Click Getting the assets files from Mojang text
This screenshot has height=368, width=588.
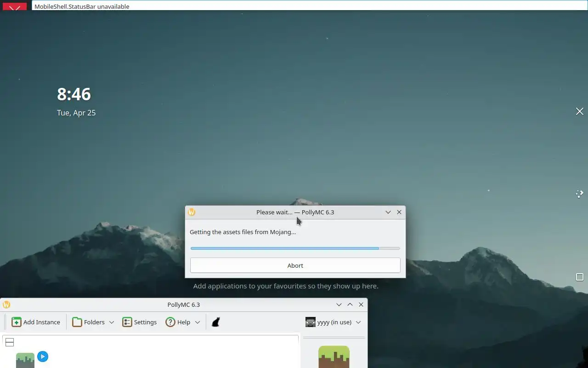tap(243, 232)
